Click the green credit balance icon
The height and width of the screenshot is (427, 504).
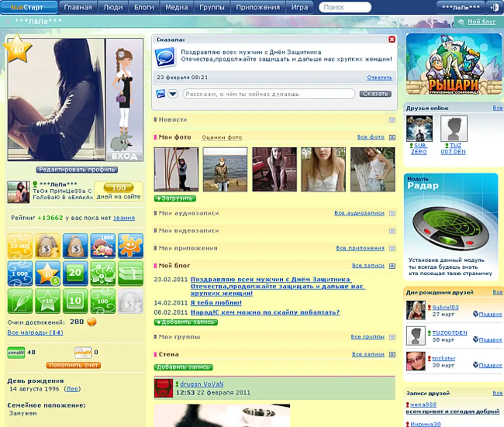[x=16, y=352]
